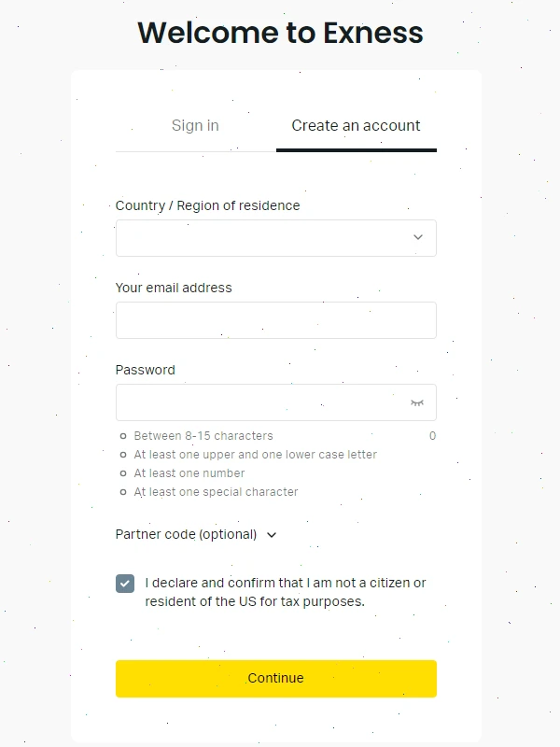This screenshot has height=747, width=560.
Task: Click inside the email address field
Action: (275, 319)
